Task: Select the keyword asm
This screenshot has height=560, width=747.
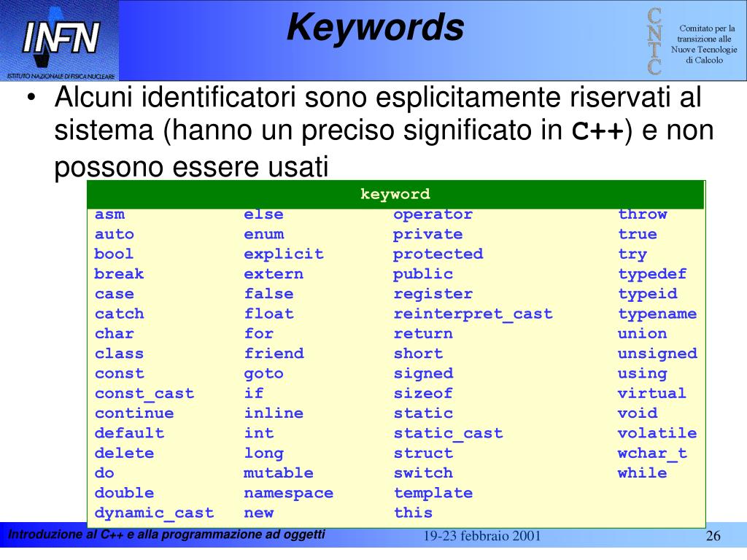Action: (109, 214)
